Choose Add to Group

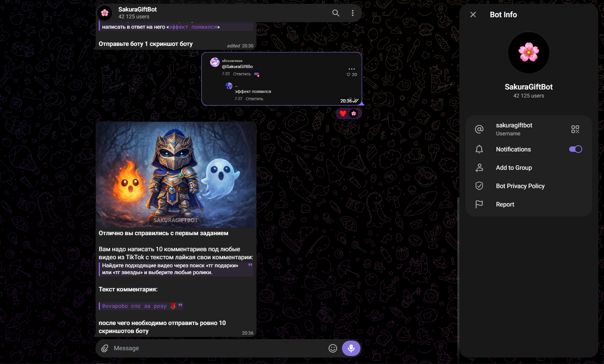pos(529,167)
